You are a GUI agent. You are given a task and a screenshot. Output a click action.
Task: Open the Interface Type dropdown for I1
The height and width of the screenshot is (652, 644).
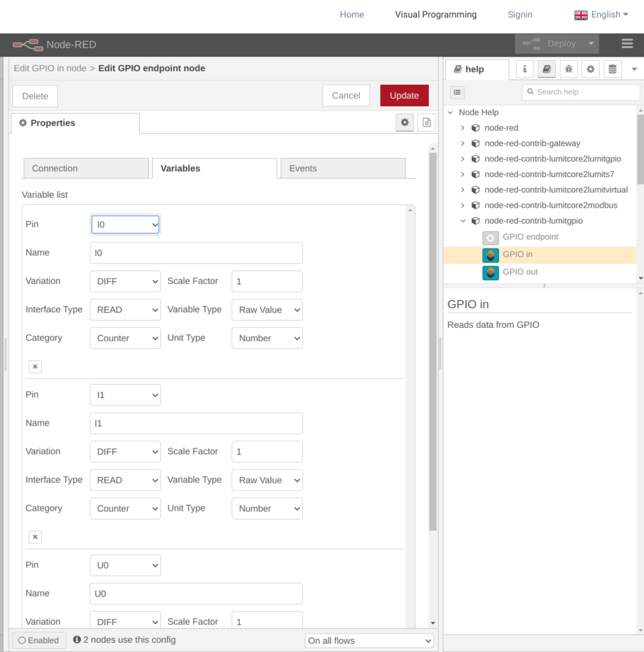(x=125, y=480)
